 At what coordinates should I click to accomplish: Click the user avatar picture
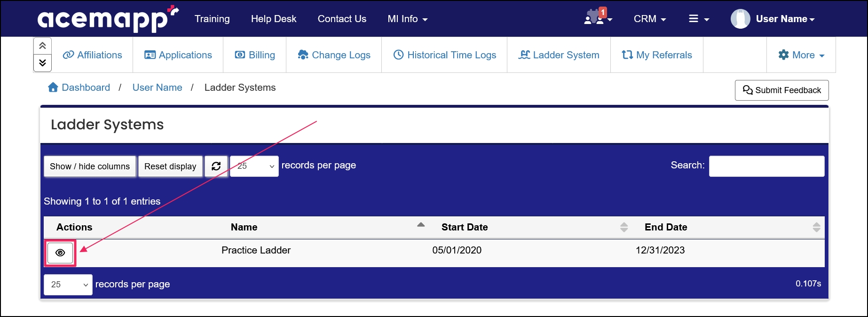740,19
